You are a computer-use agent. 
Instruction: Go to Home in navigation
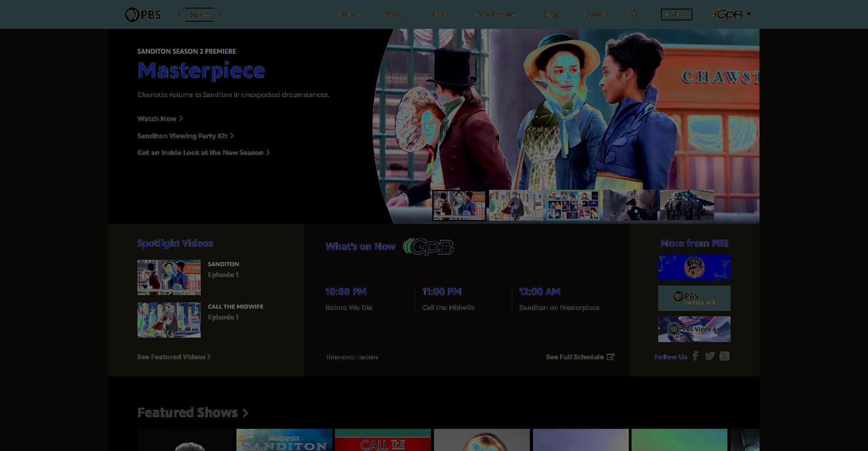(349, 14)
